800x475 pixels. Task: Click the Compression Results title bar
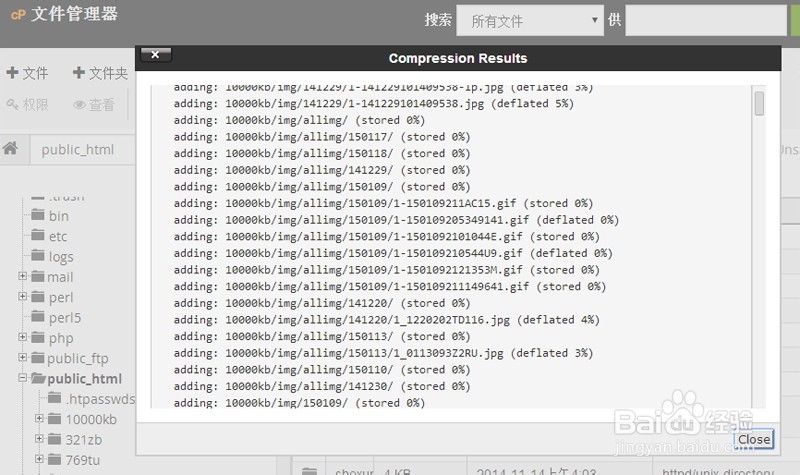tap(458, 58)
